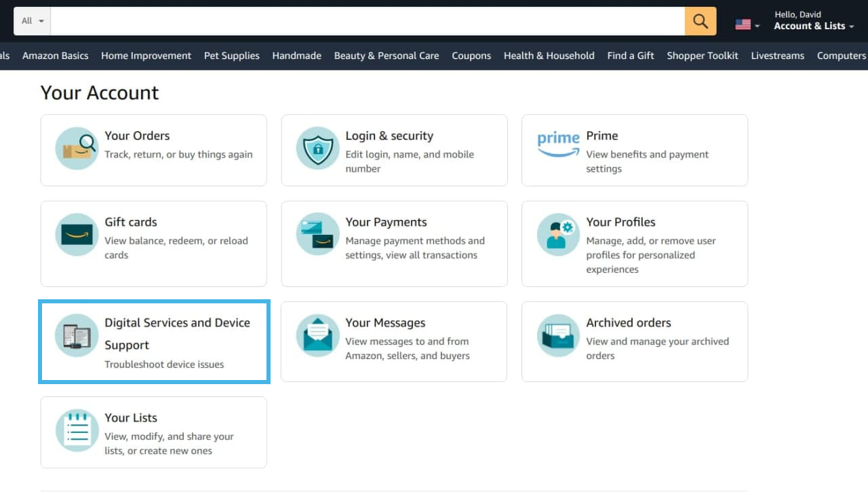Open the Your Messages heading link
The image size is (868, 492).
pos(385,323)
